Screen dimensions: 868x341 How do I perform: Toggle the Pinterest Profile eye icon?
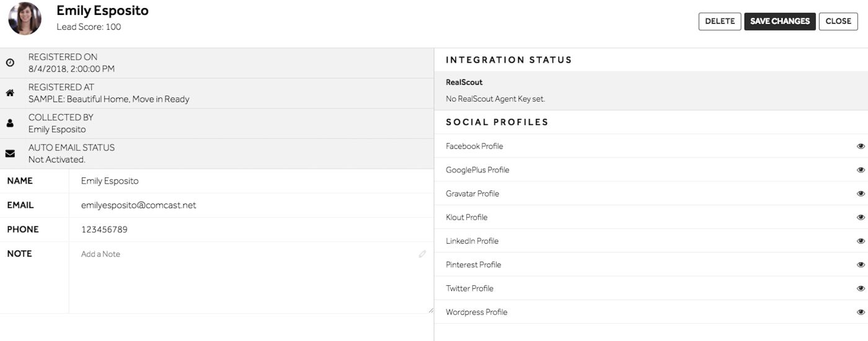pyautogui.click(x=861, y=265)
